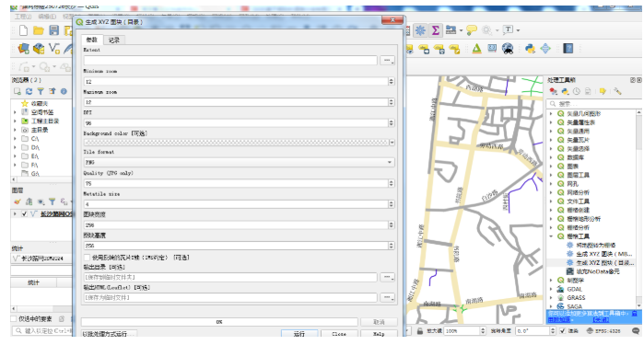
Task: Click the EPSG:4326 CRS button in the status bar
Action: [604, 330]
